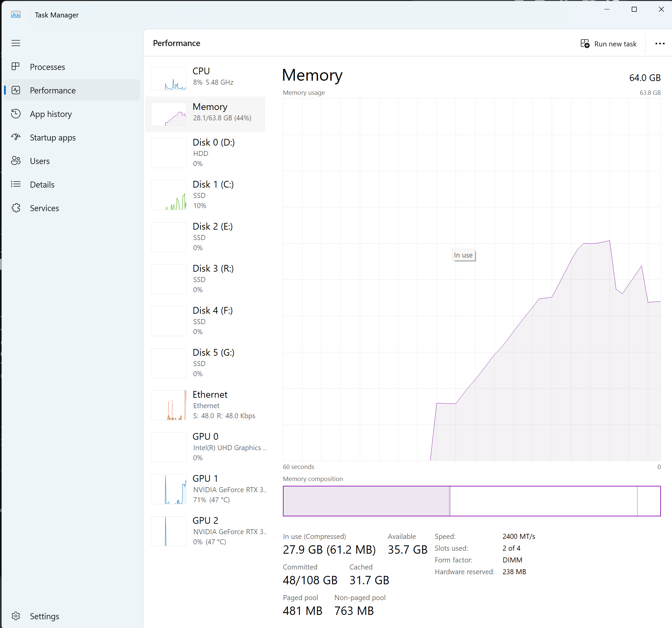The image size is (672, 628).
Task: Click the memory composition bar in-use segment
Action: (x=366, y=501)
